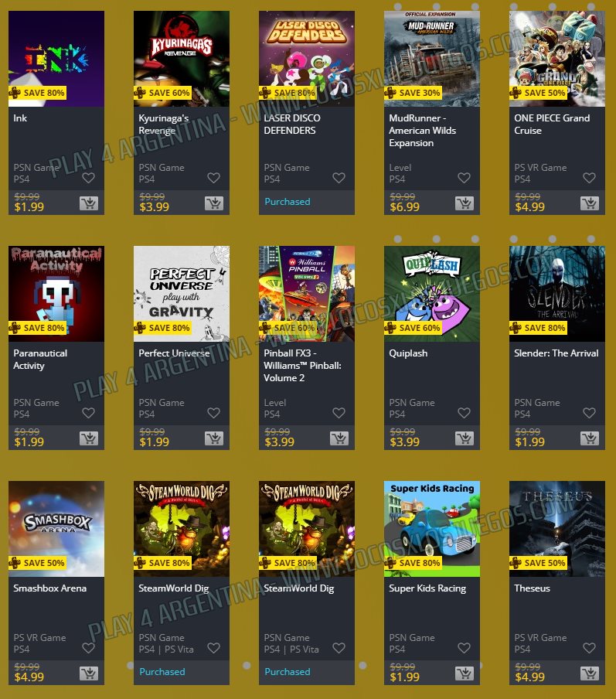
Task: Add ONE PIECE Grand Cruise to cart
Action: 590,203
